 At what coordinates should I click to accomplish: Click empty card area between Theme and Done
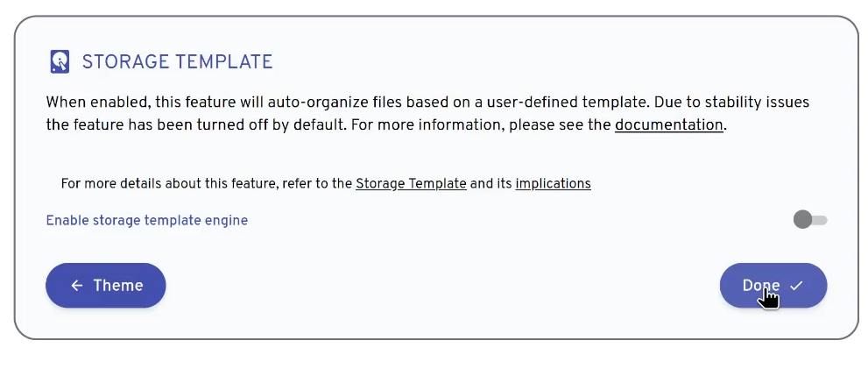[x=443, y=285]
